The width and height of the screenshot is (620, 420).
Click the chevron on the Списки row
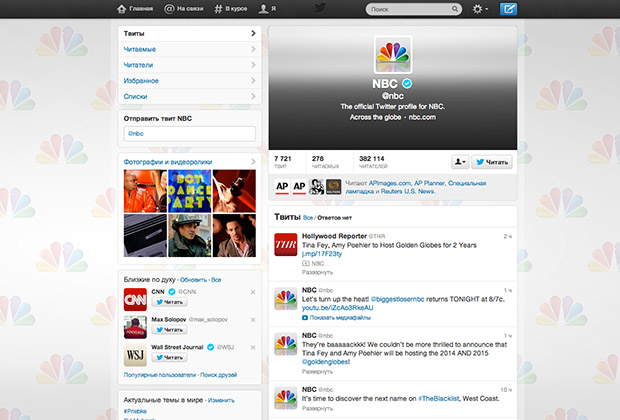pos(253,96)
